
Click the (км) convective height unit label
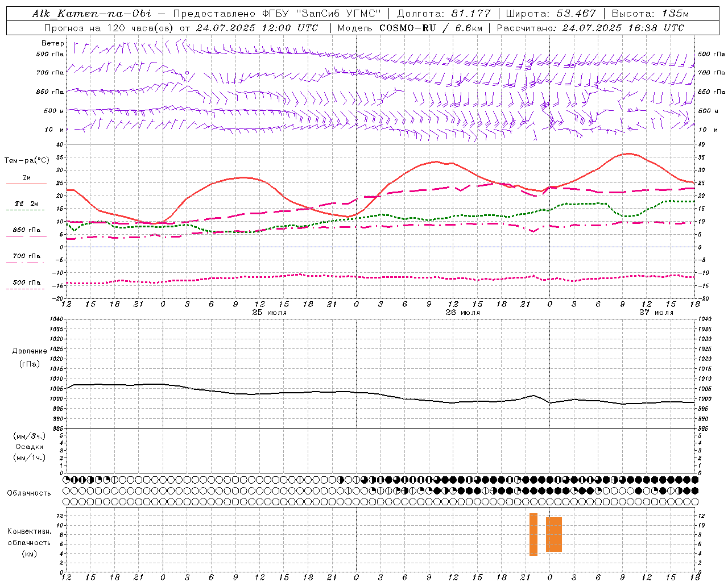[x=30, y=554]
